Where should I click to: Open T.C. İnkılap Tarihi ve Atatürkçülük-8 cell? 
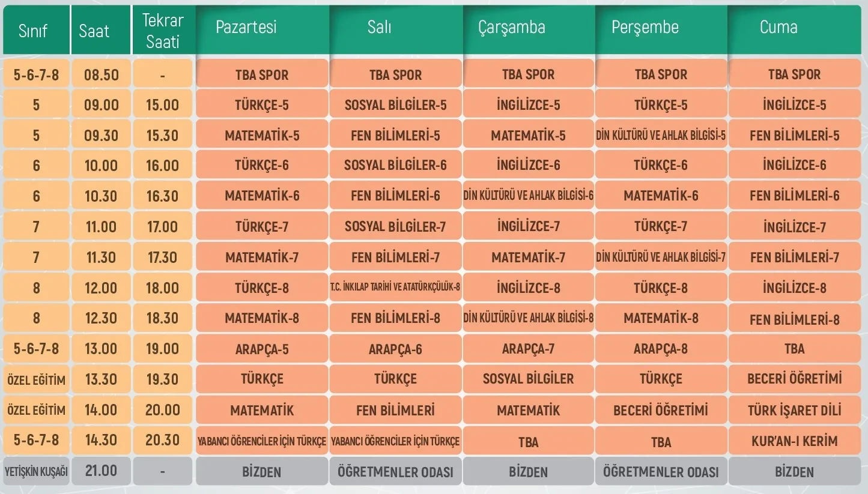click(x=395, y=288)
